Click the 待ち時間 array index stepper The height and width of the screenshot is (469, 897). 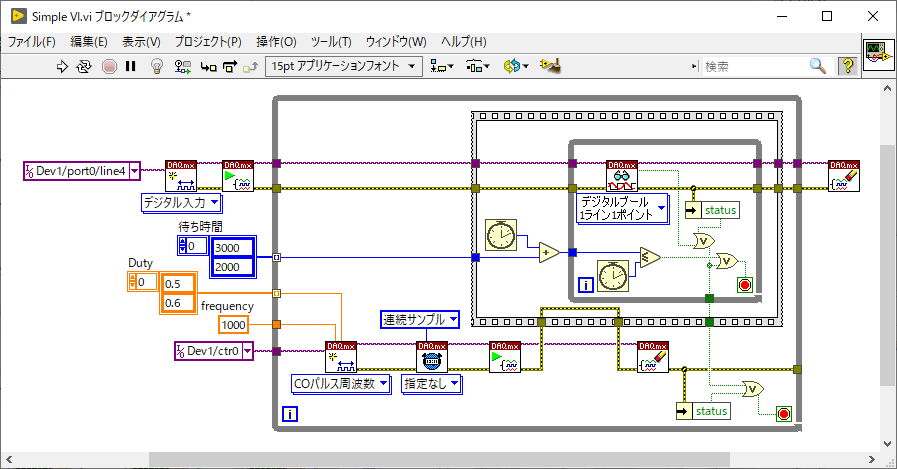[183, 246]
